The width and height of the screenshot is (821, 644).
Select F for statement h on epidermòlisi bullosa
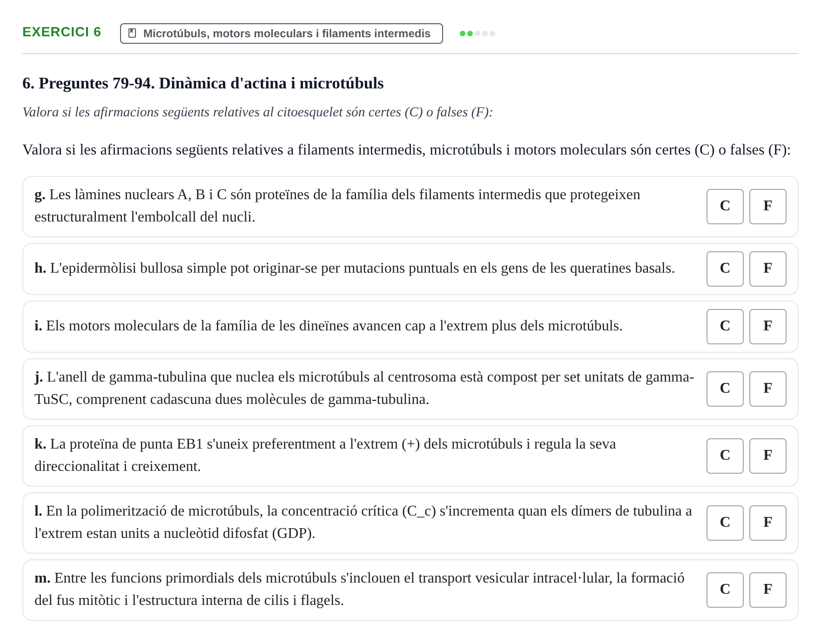[x=767, y=268]
